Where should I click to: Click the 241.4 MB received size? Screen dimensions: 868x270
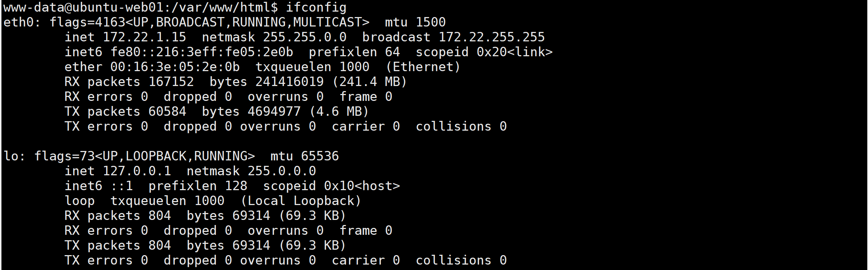369,82
